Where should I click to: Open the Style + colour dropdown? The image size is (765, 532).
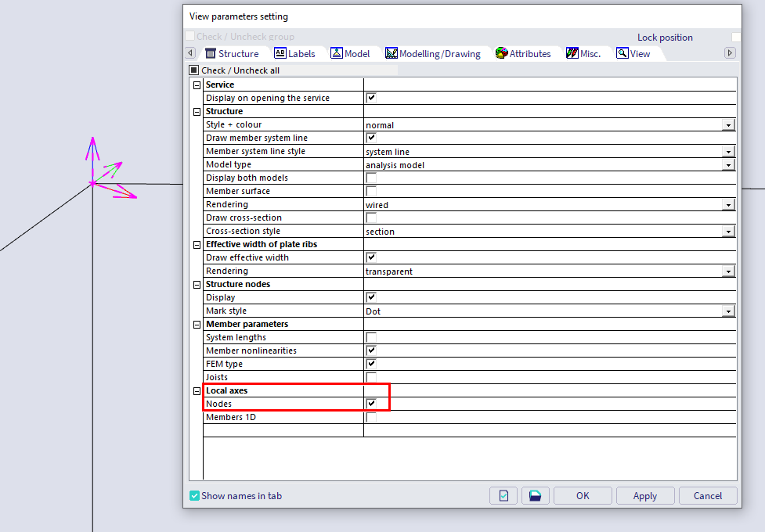(x=728, y=125)
